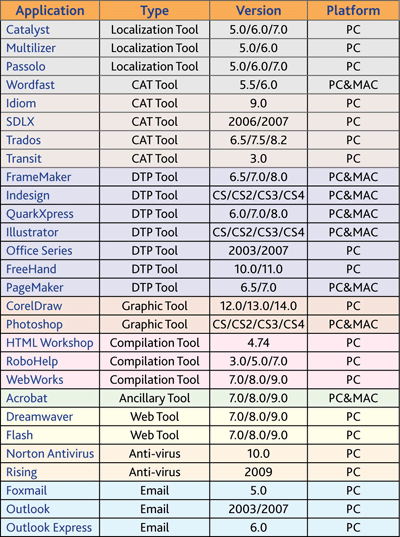
Task: Click the Application column header
Action: [x=50, y=11]
